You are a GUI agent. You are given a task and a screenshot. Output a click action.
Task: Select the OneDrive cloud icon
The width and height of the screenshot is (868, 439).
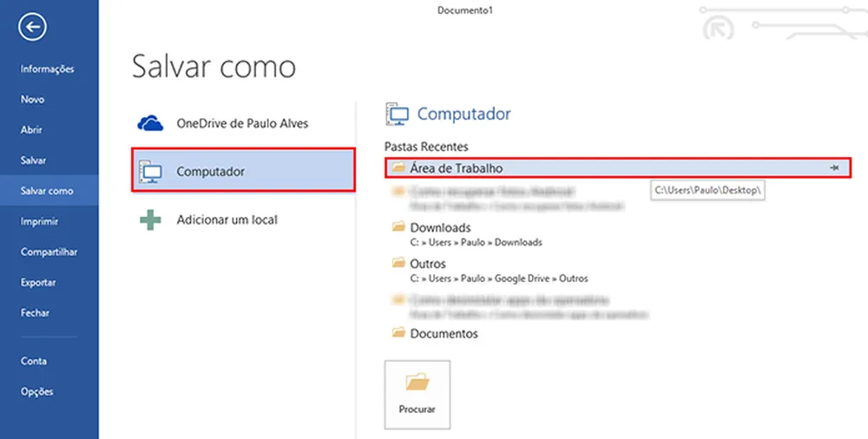coord(151,123)
